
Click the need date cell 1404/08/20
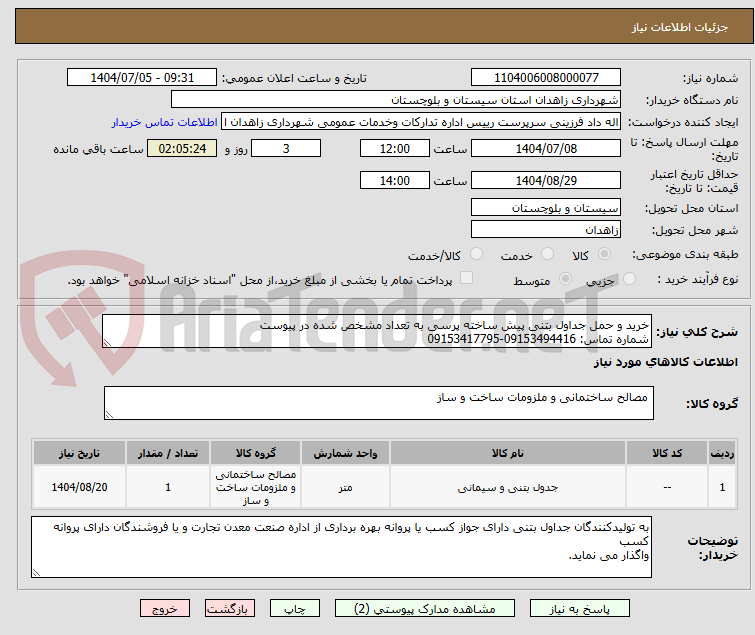pyautogui.click(x=79, y=487)
